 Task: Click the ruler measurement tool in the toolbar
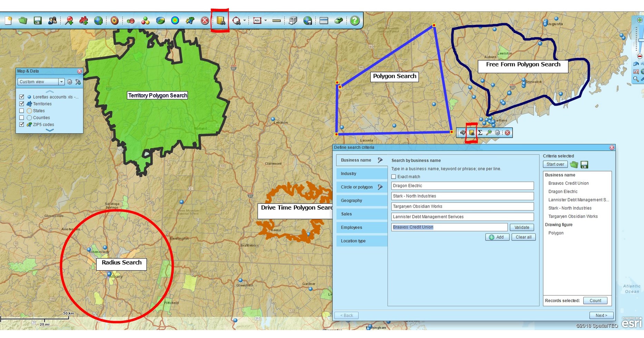click(276, 20)
